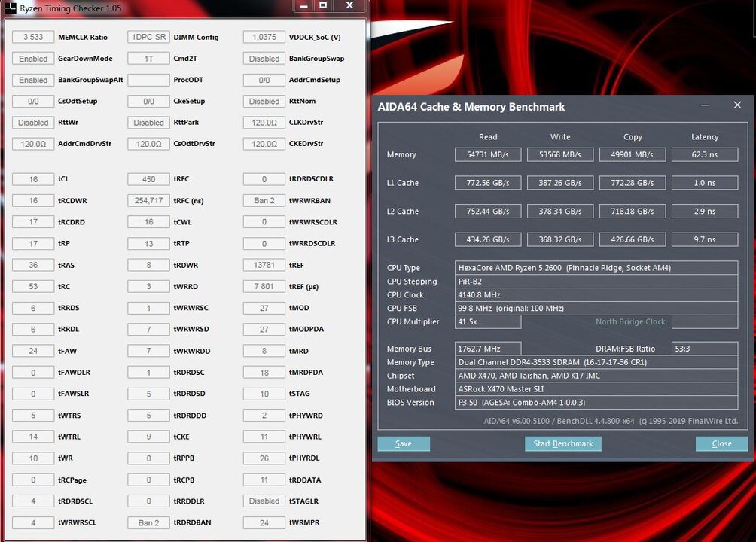Select the MEMCLK Ratio value field

(33, 37)
